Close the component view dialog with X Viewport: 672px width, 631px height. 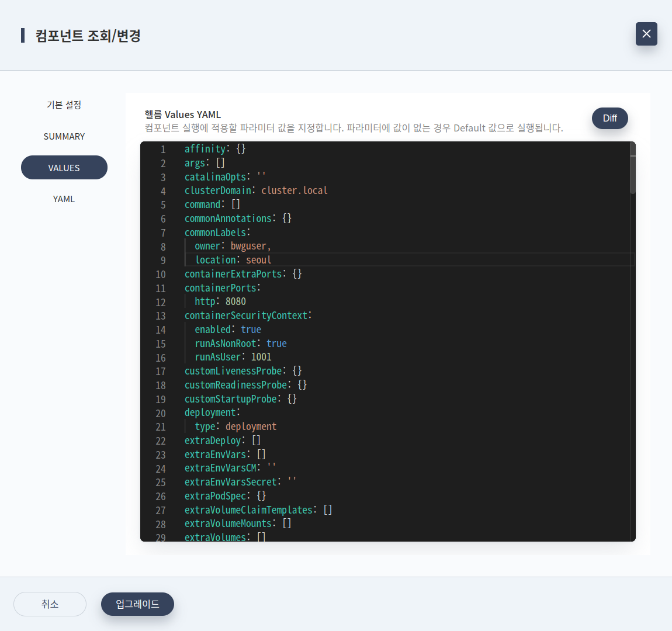[x=646, y=34]
